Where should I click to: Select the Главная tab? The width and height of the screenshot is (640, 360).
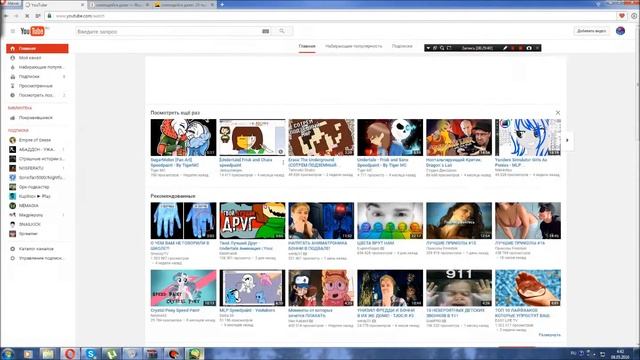307,46
